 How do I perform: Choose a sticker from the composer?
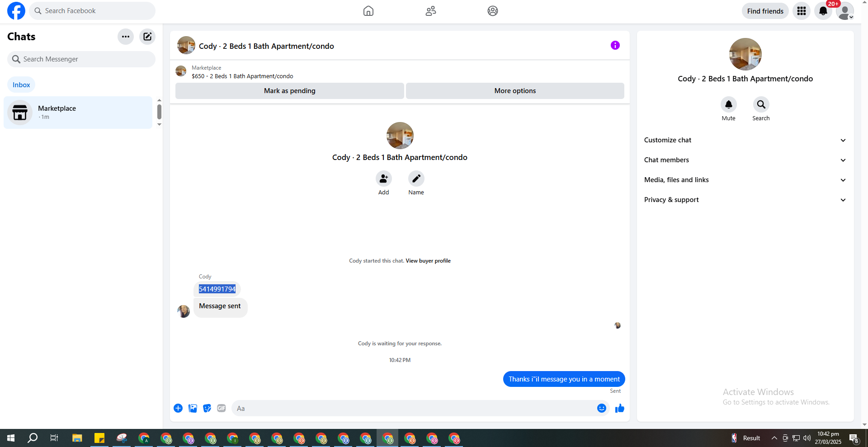click(207, 408)
